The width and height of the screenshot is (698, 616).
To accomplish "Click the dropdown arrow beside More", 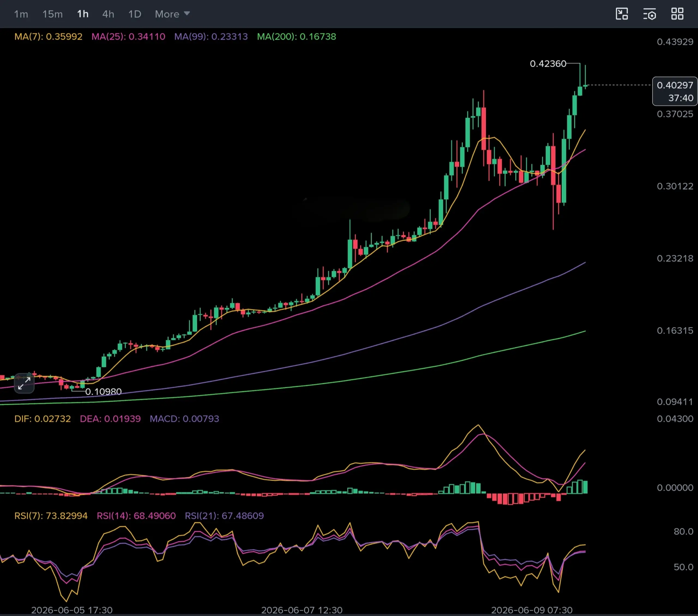I will [187, 14].
